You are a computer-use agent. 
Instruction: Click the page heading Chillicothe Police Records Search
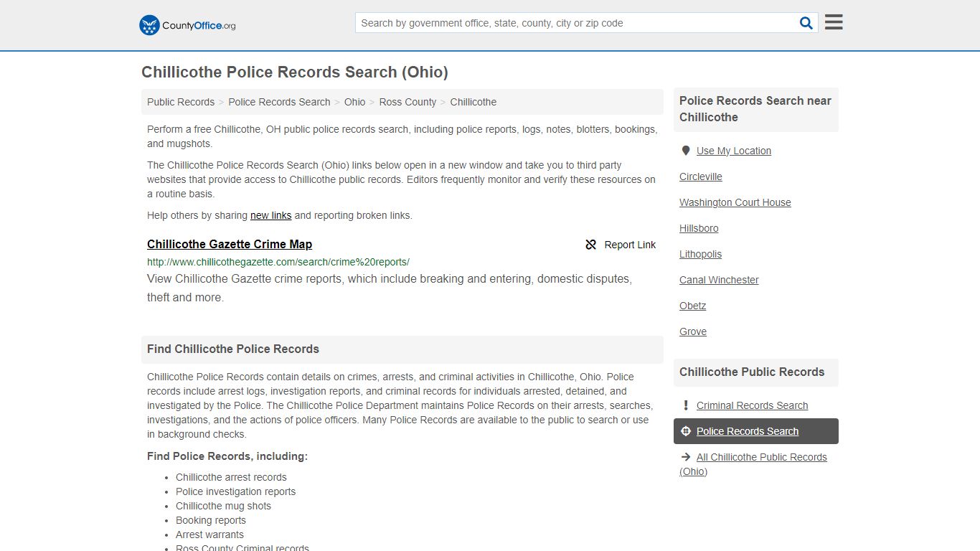coord(295,72)
